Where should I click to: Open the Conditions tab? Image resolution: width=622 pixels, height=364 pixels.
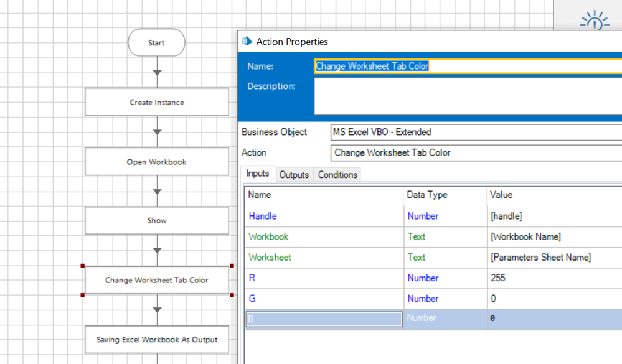337,175
